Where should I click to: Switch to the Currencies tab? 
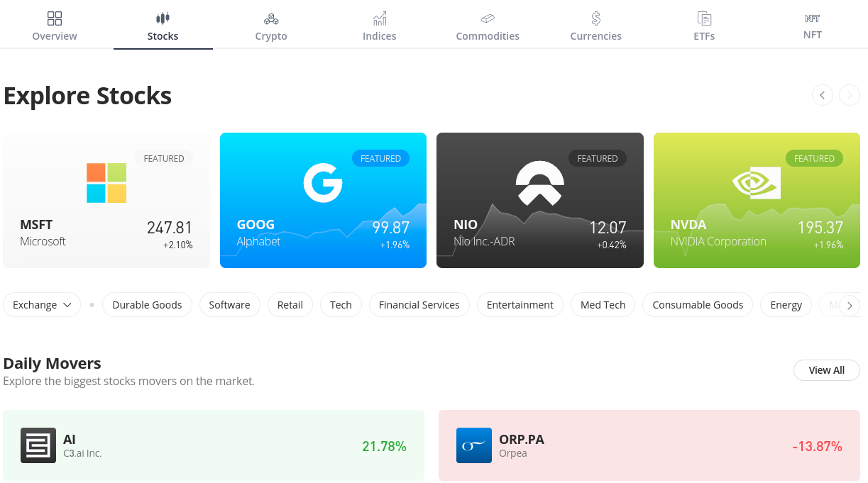[x=596, y=26]
